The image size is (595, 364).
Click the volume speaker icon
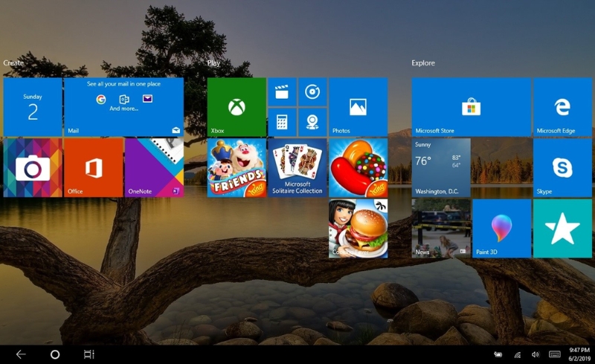click(x=535, y=354)
